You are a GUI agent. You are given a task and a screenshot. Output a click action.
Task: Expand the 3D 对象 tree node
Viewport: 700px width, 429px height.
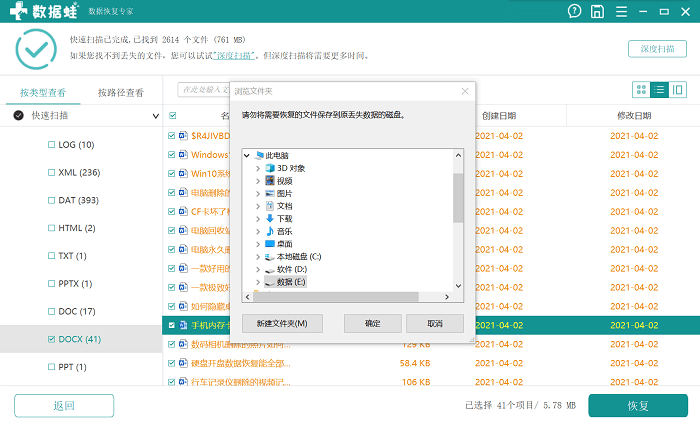pos(258,168)
